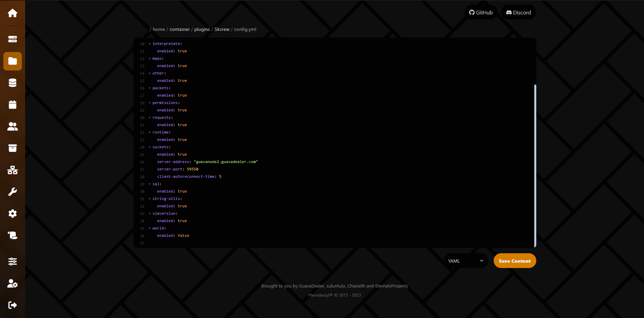
Task: Open the YAML language dropdown
Action: pyautogui.click(x=466, y=261)
